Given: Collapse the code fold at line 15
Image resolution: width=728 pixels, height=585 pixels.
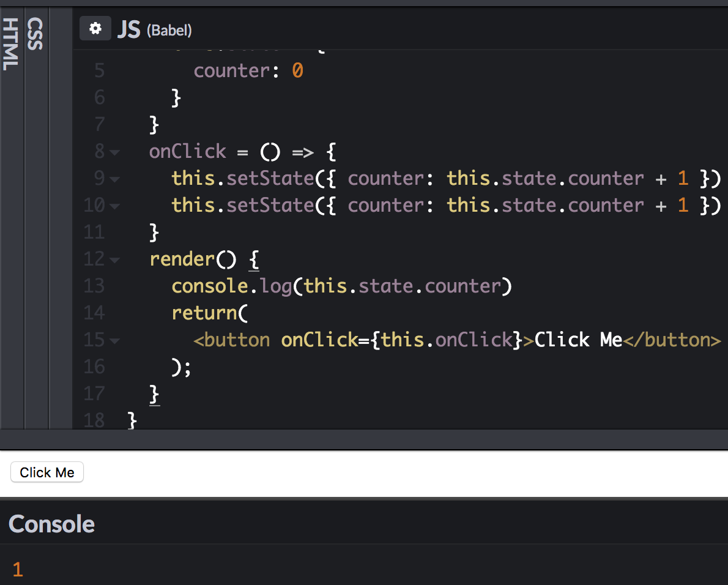Looking at the screenshot, I should (x=114, y=341).
